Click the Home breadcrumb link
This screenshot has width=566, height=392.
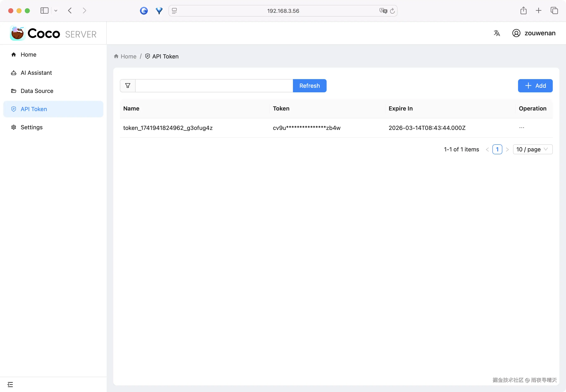pos(128,57)
